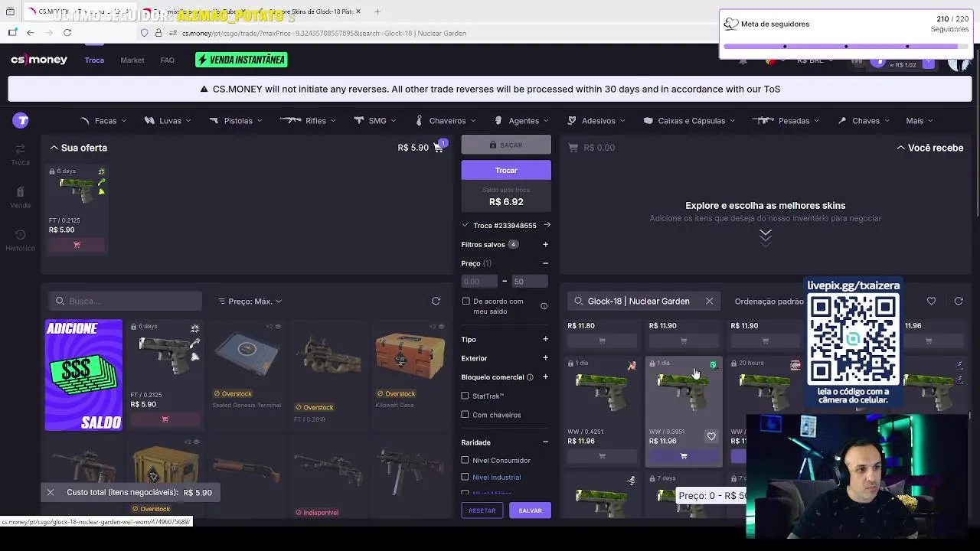Expand the Filtros salvos section

tap(545, 245)
